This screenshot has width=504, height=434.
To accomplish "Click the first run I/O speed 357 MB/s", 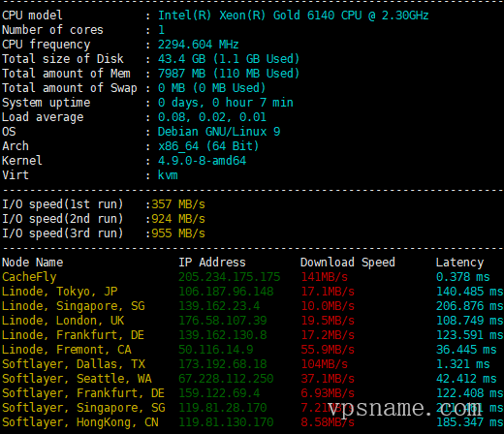I will point(178,204).
